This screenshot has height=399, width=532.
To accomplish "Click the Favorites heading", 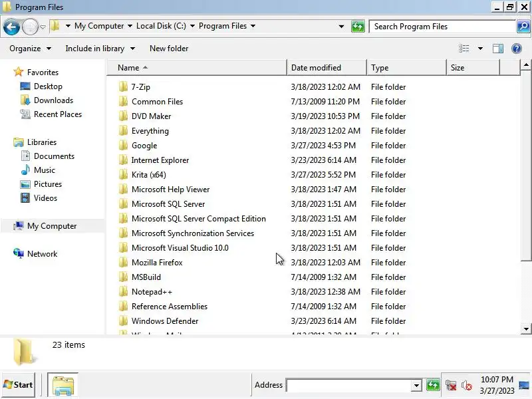I will tap(43, 72).
